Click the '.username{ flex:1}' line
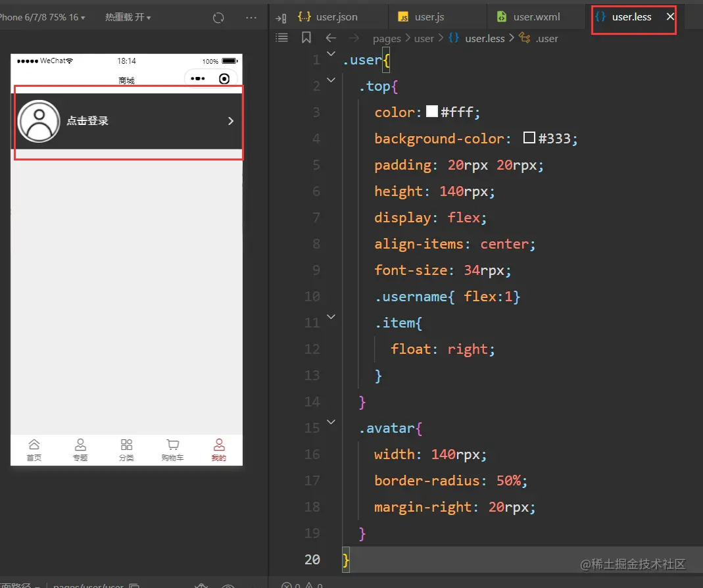This screenshot has width=703, height=588. click(447, 297)
